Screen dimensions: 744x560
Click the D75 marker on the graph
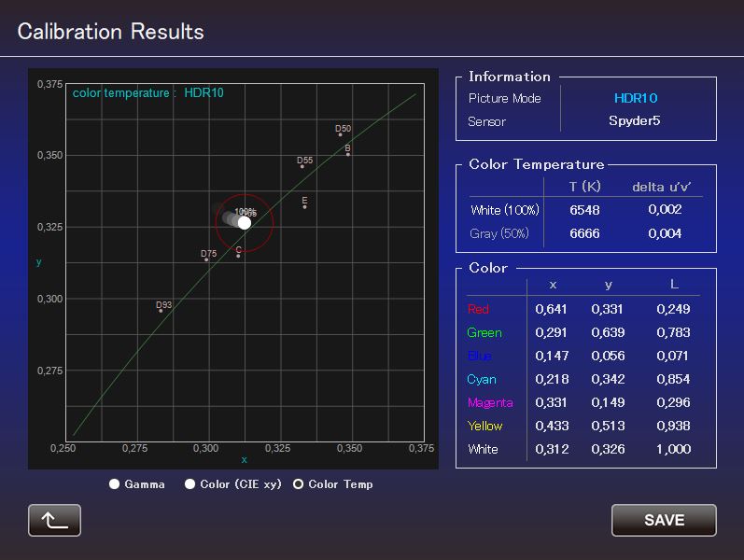click(x=206, y=259)
